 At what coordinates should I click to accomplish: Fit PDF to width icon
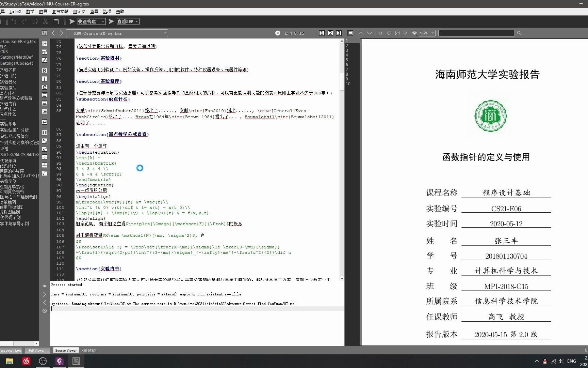380,33
